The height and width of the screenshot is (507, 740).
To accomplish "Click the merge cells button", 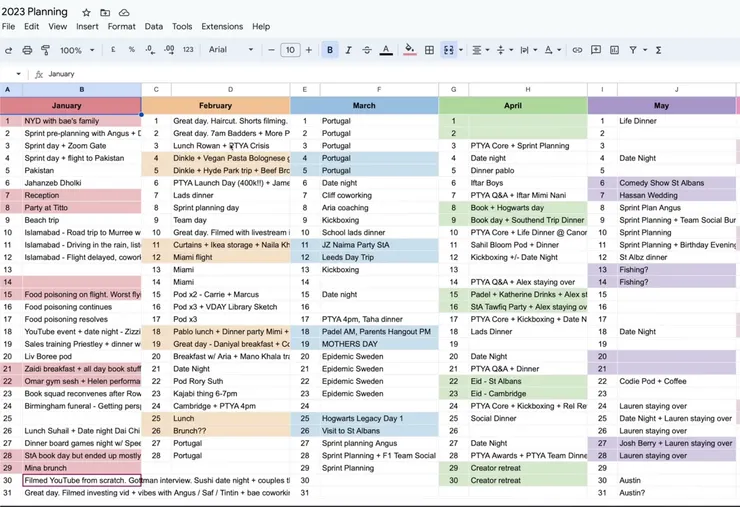I will [x=448, y=50].
